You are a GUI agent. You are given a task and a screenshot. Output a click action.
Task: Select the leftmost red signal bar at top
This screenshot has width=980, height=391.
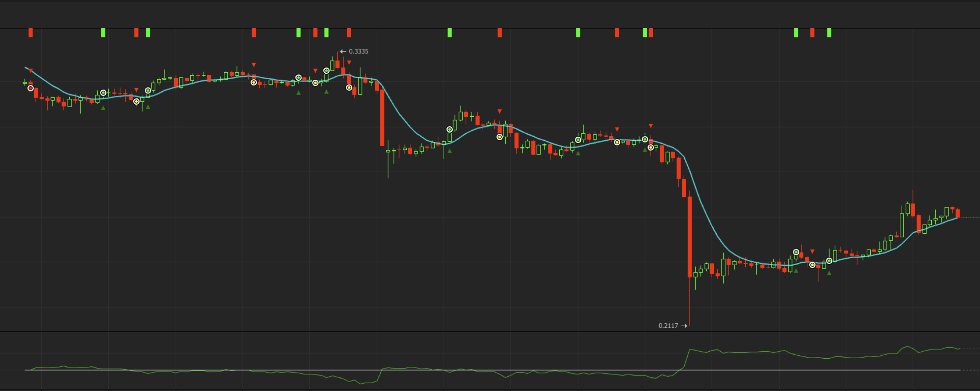pos(31,33)
